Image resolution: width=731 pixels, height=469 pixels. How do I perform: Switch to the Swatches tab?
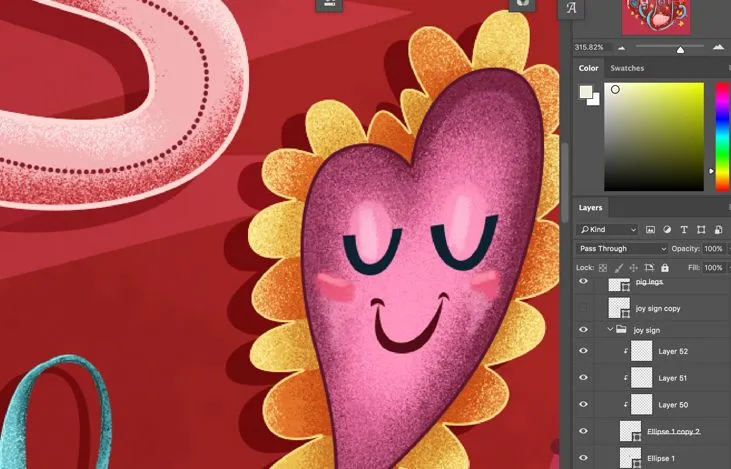[x=627, y=68]
